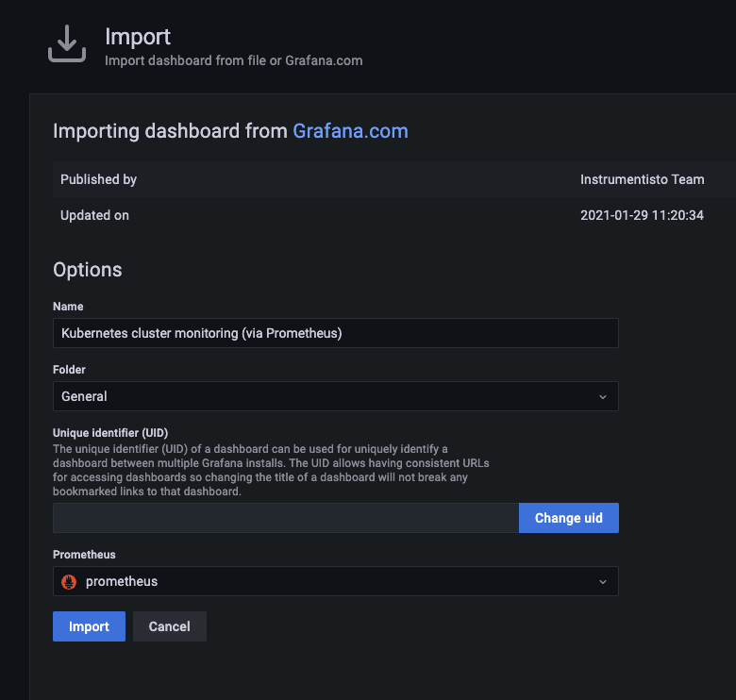The width and height of the screenshot is (736, 700).
Task: Expand folder list with chevron arrow
Action: point(603,397)
